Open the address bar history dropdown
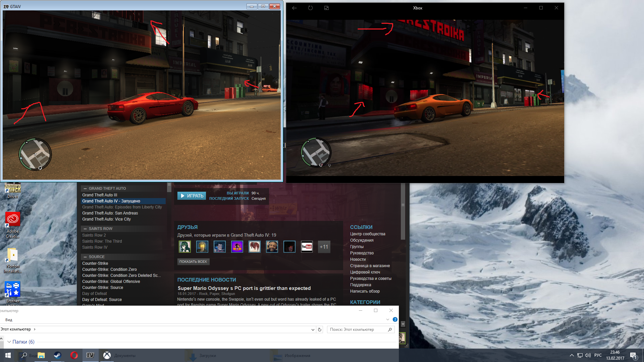The width and height of the screenshot is (644, 362). click(313, 330)
